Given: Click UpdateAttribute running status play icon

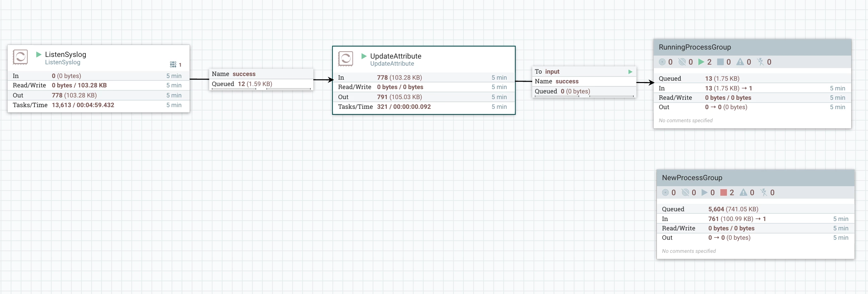Looking at the screenshot, I should [364, 56].
